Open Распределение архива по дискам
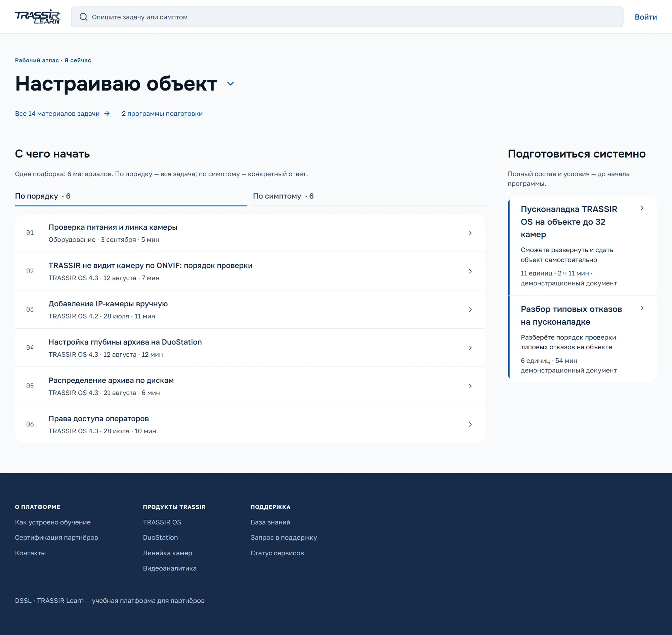 [250, 386]
